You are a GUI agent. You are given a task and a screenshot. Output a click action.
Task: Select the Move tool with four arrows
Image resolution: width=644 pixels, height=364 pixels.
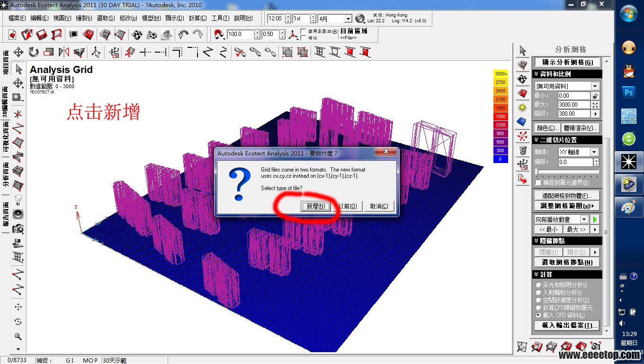[x=18, y=52]
